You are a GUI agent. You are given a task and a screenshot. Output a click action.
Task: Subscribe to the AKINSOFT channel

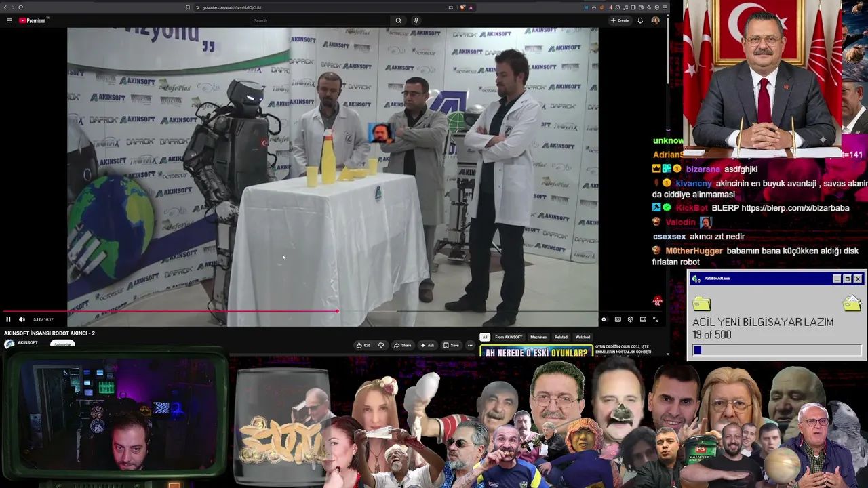coord(62,344)
